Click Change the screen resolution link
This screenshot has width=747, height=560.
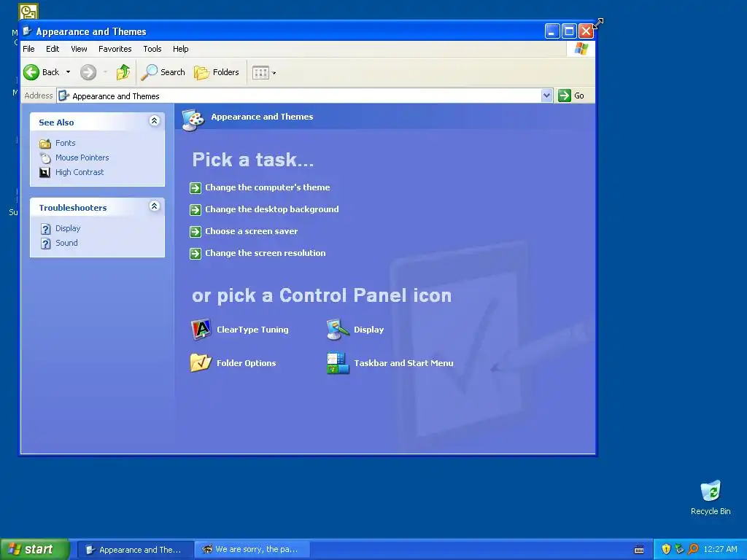pyautogui.click(x=266, y=253)
